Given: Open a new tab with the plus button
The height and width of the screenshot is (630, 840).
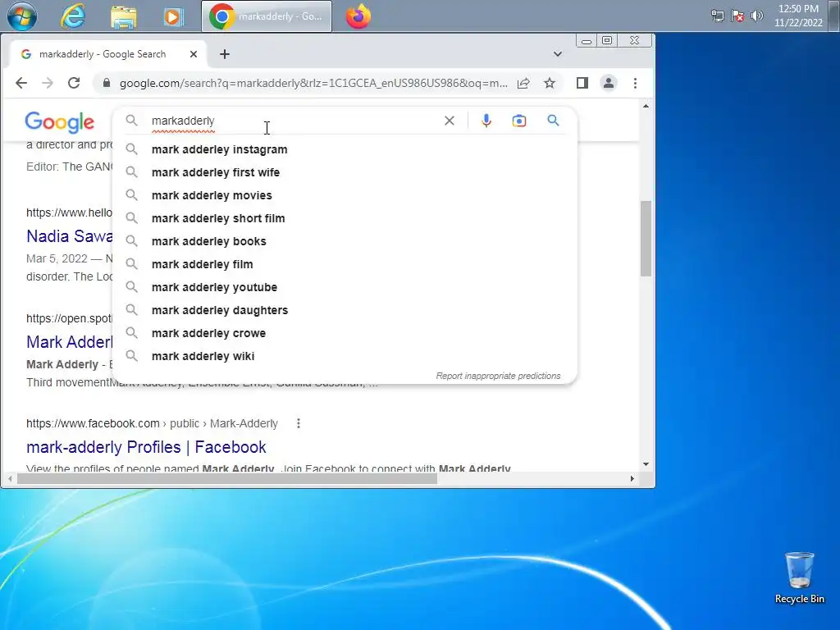Looking at the screenshot, I should click(x=225, y=54).
